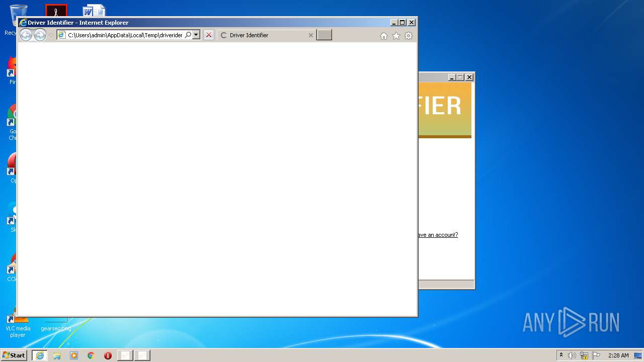Open the gearsec.png desktop file
Image resolution: width=644 pixels, height=362 pixels.
click(x=56, y=328)
